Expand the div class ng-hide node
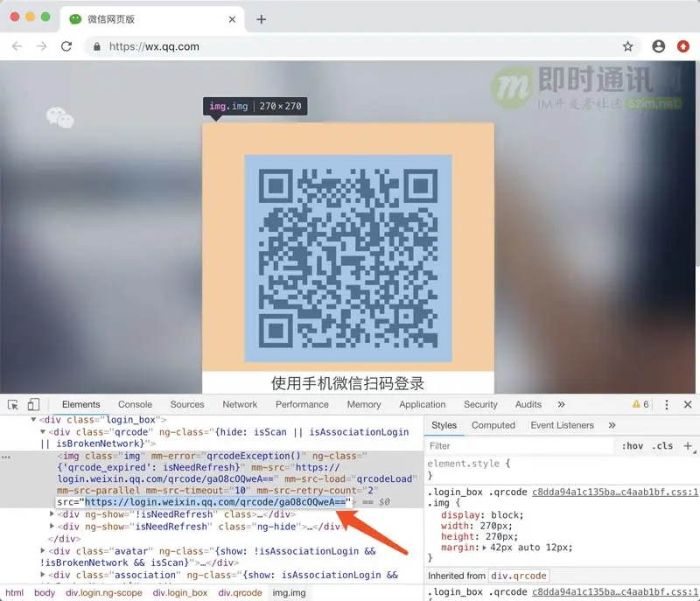The height and width of the screenshot is (601, 700). point(52,526)
